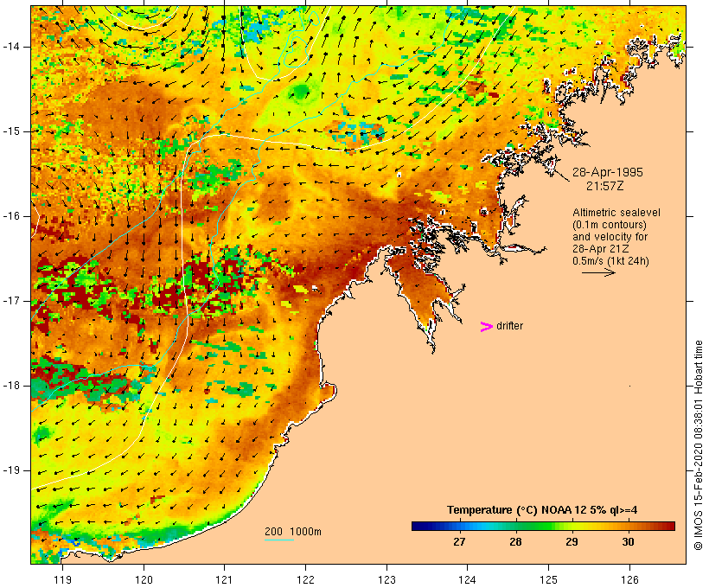Click the '123' longitude axis label

[386, 580]
